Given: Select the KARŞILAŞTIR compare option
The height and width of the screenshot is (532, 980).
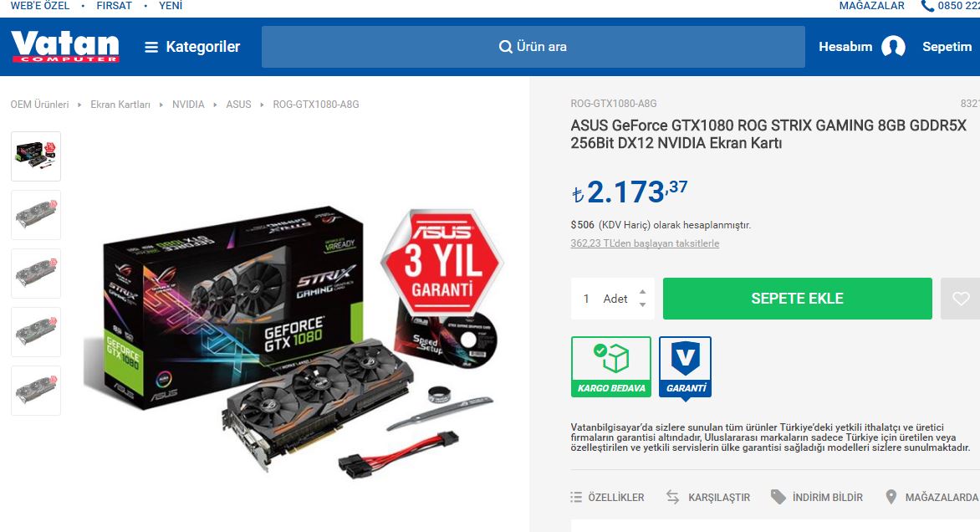Looking at the screenshot, I should pyautogui.click(x=707, y=498).
